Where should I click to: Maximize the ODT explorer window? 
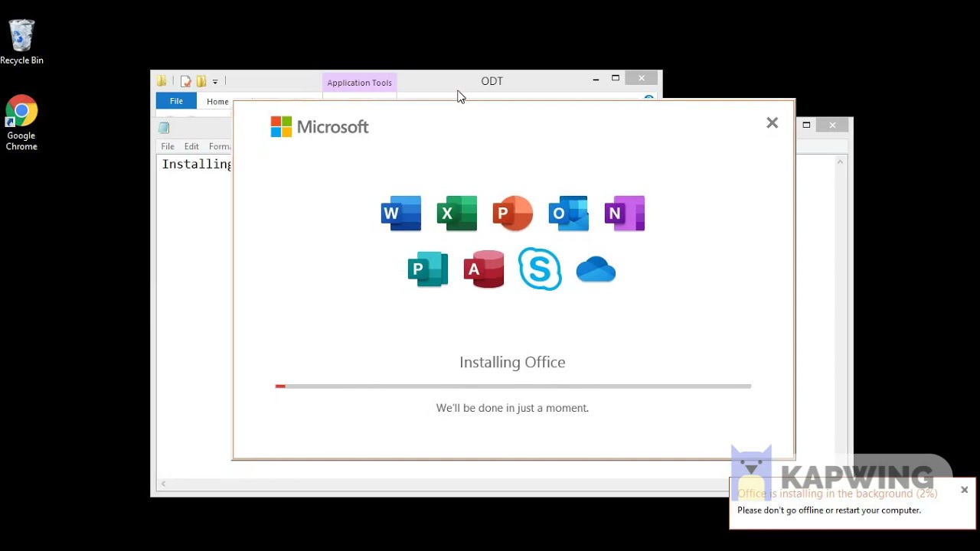[616, 78]
